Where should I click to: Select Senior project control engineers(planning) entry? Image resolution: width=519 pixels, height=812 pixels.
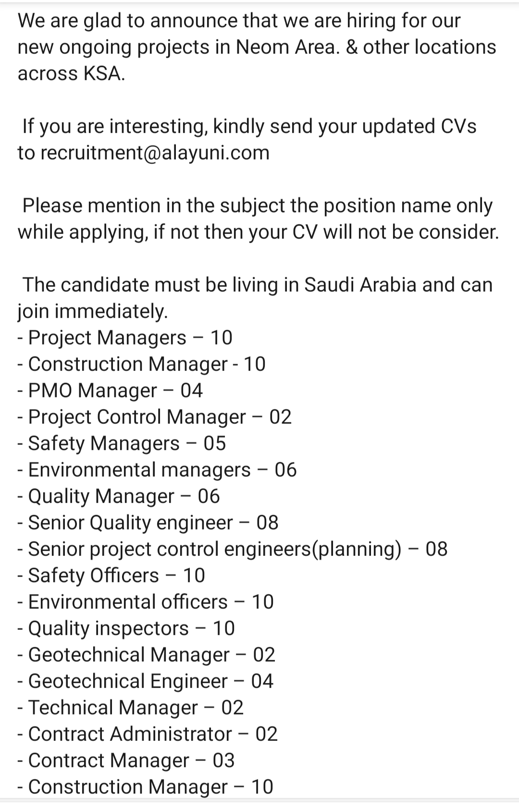(233, 549)
